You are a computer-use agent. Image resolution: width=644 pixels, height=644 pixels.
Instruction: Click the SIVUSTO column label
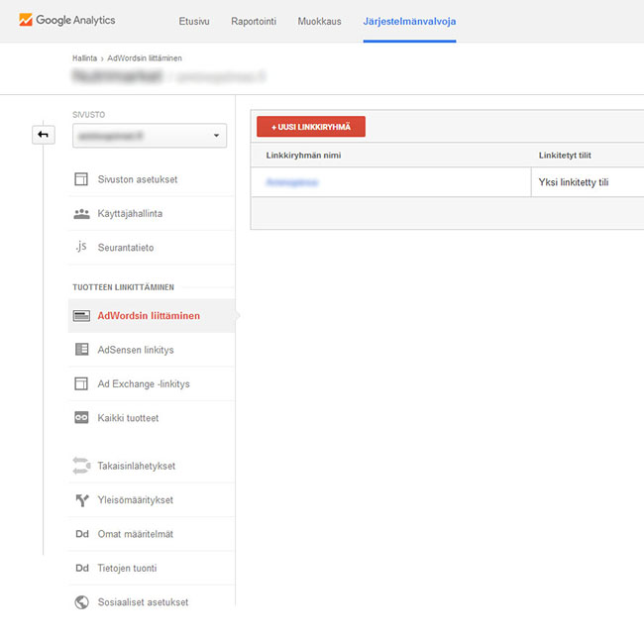(89, 115)
